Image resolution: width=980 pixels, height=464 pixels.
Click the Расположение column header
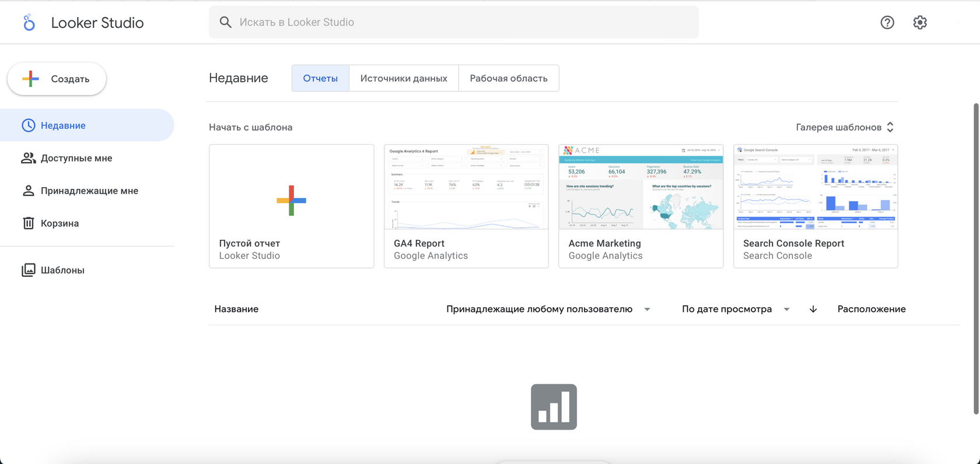(x=871, y=309)
